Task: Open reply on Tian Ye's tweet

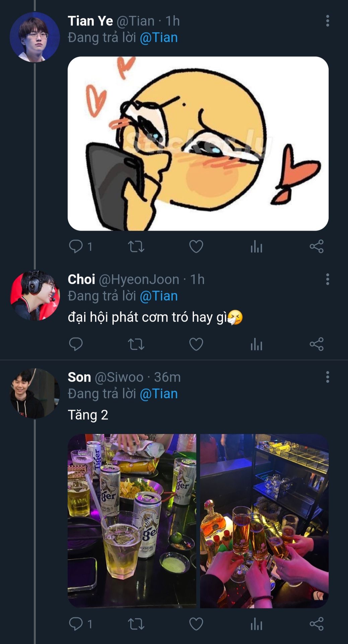Action: (x=76, y=247)
